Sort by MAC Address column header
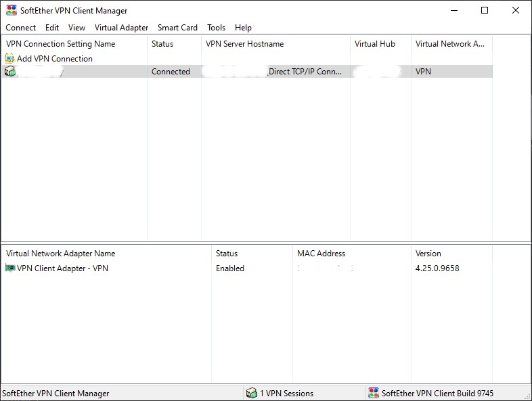This screenshot has width=532, height=401. pyautogui.click(x=352, y=254)
